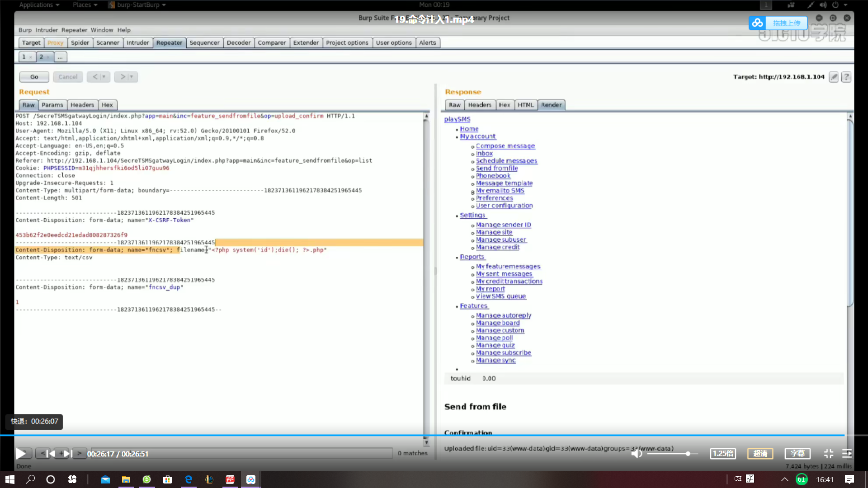868x488 pixels.
Task: Open Task View pinwheel icon on the taskbar
Action: tap(72, 479)
